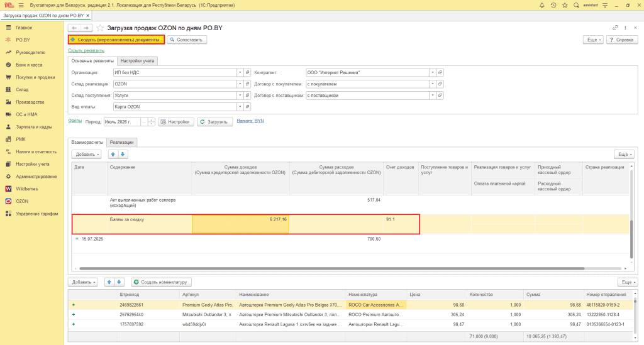This screenshot has width=644, height=345.
Task: Close the Загрузка продаж OZON tab
Action: tap(87, 16)
